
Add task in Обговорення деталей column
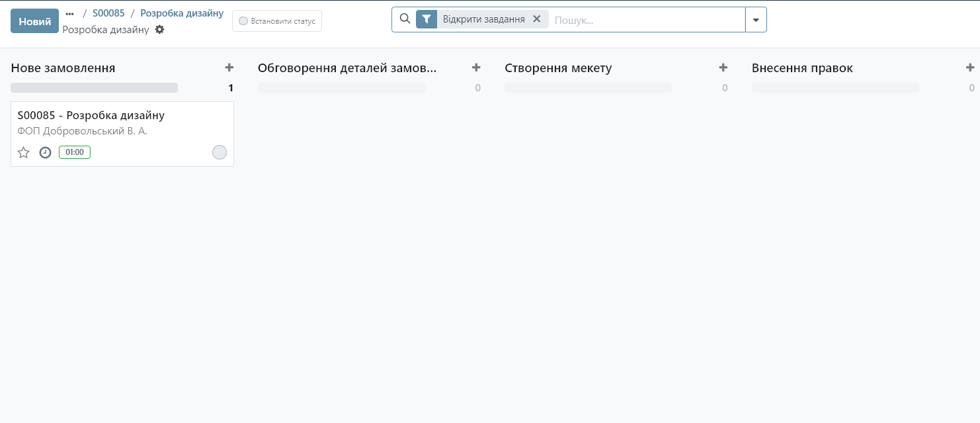click(475, 68)
